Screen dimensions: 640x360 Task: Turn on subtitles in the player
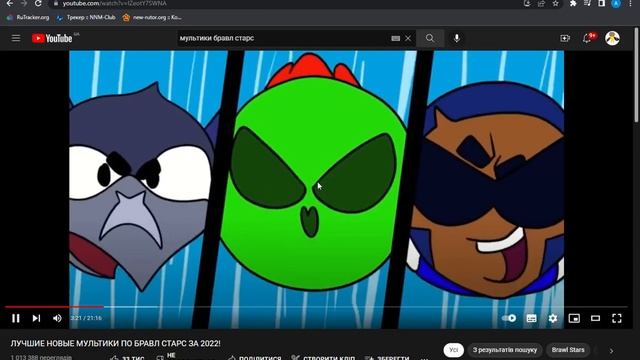pyautogui.click(x=531, y=318)
